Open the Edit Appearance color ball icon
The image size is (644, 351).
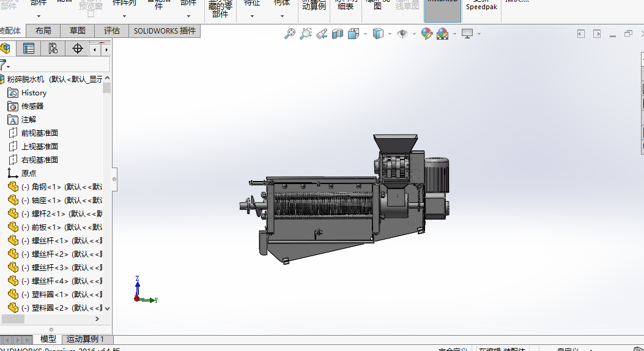click(x=427, y=34)
